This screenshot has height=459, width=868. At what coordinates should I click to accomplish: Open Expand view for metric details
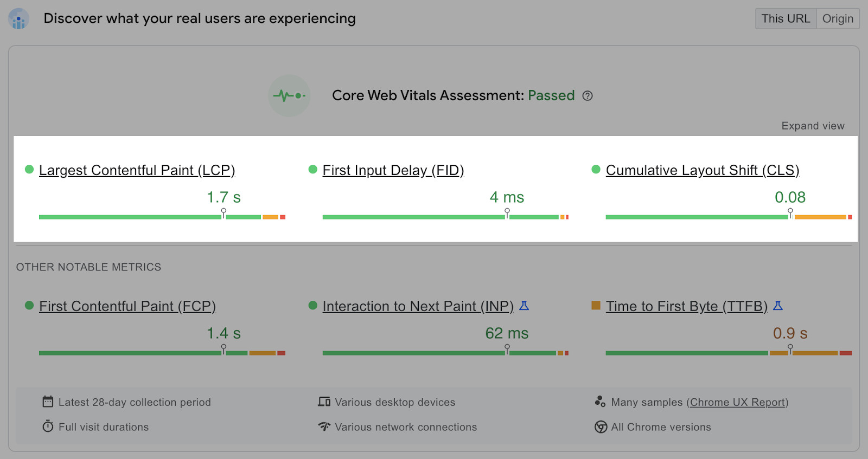click(x=812, y=125)
